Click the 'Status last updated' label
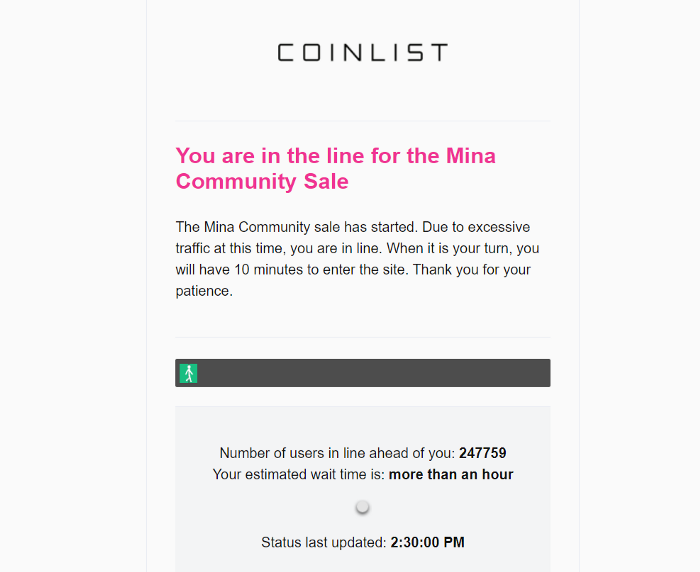The width and height of the screenshot is (700, 572). 324,542
